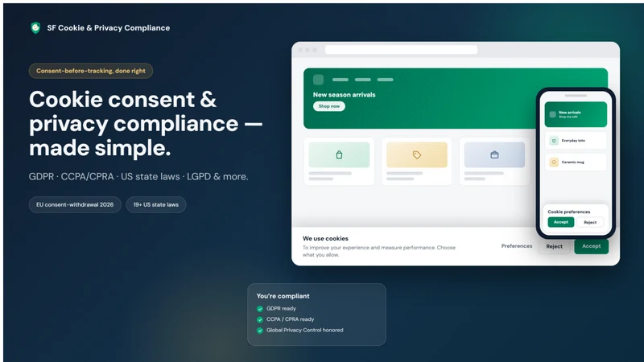Screen dimensions: 644x362
Task: Click the Global Privacy Control honored text
Action: click(x=305, y=331)
